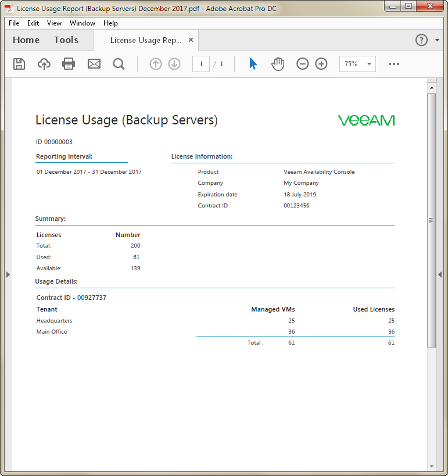448x476 pixels.
Task: Click the Total licenses value 200
Action: coord(135,246)
